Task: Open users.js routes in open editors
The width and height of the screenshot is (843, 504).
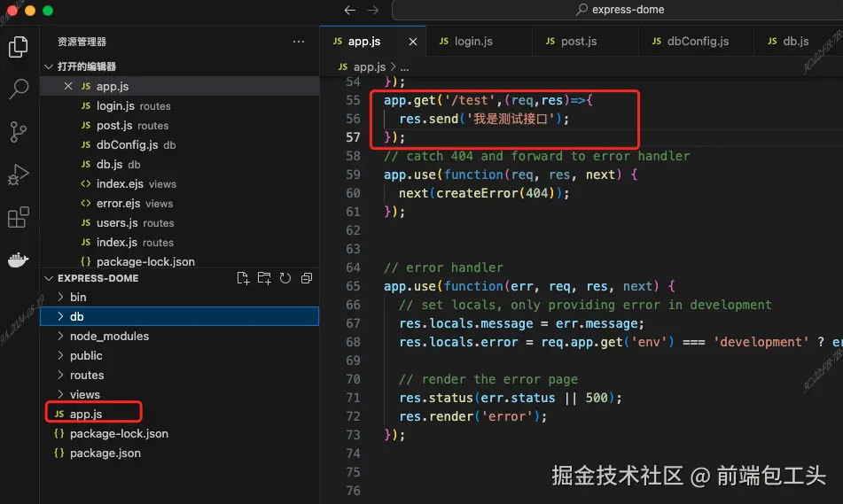Action: pos(180,222)
